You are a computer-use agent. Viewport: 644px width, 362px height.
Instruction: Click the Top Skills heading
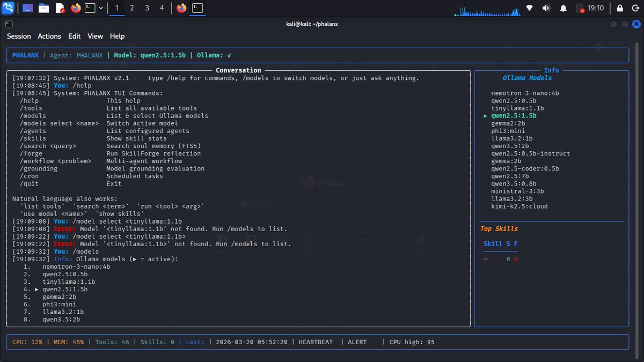(x=499, y=228)
